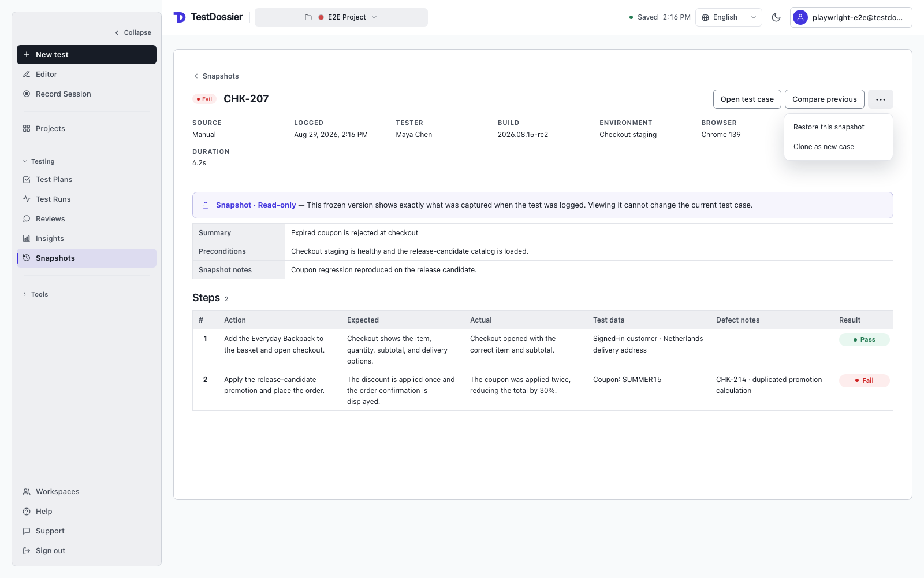This screenshot has width=924, height=578.
Task: Click the plus icon in New test
Action: [27, 54]
